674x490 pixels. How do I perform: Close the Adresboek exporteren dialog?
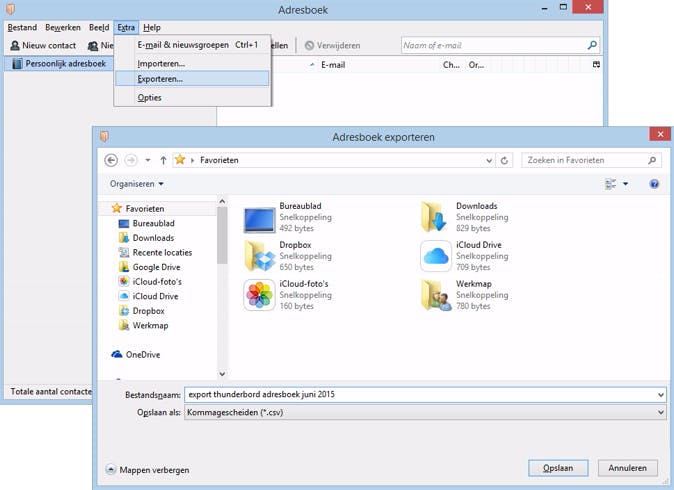660,135
